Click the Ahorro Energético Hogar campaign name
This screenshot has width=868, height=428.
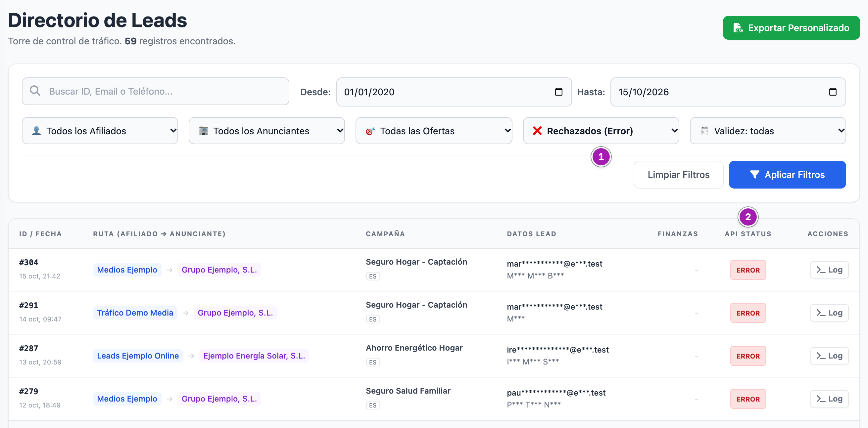coord(414,348)
